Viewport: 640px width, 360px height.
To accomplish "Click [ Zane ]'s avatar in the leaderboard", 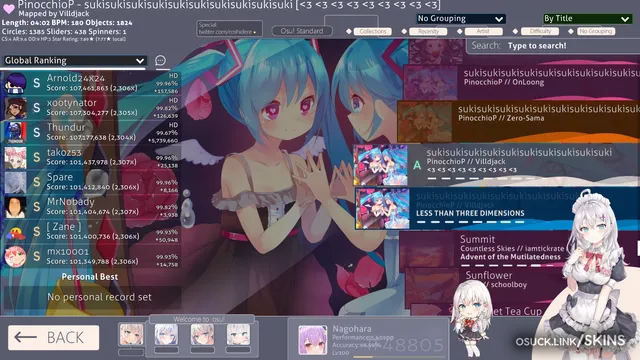I will point(16,232).
